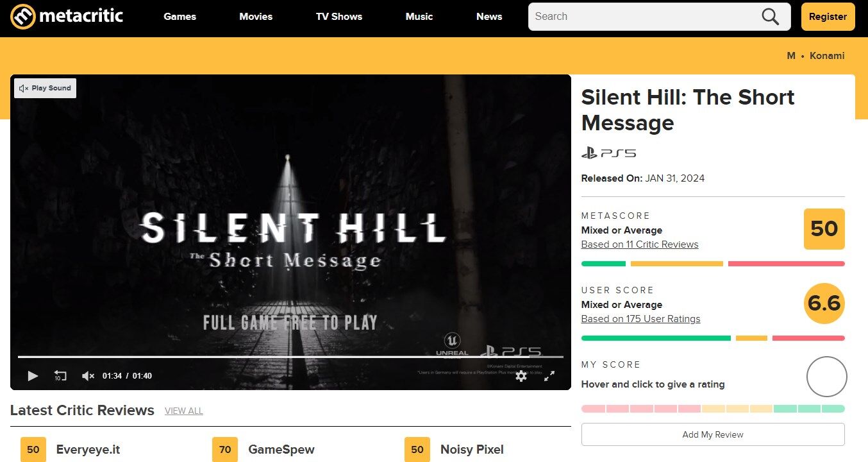The height and width of the screenshot is (462, 868).
Task: Unmute video with speaker icon
Action: pos(88,376)
